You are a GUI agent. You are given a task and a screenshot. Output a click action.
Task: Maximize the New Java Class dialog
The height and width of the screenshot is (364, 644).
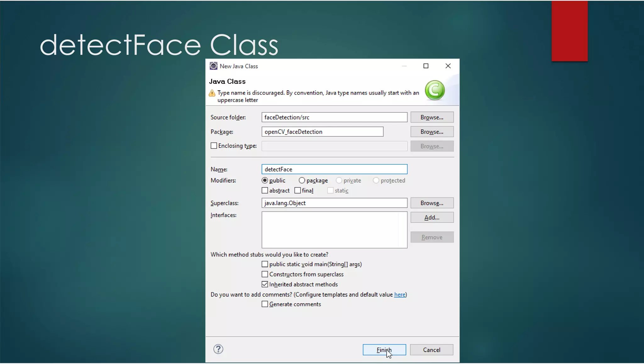coord(426,66)
